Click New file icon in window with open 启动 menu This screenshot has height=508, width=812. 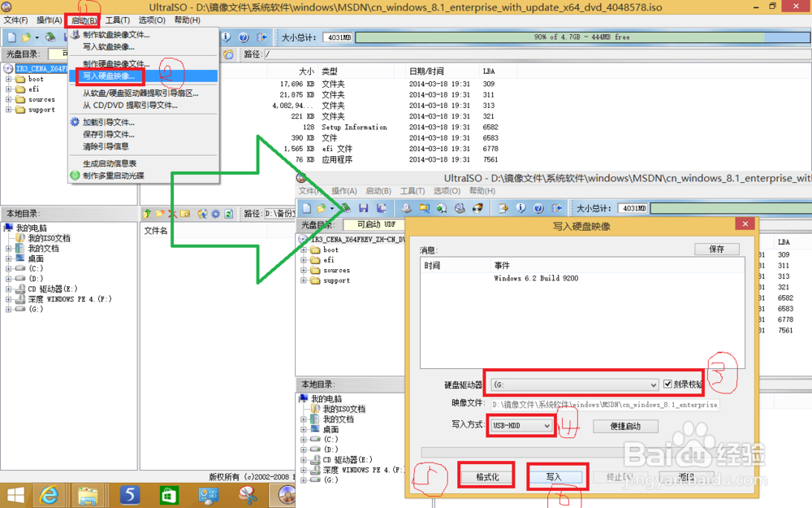click(x=12, y=37)
